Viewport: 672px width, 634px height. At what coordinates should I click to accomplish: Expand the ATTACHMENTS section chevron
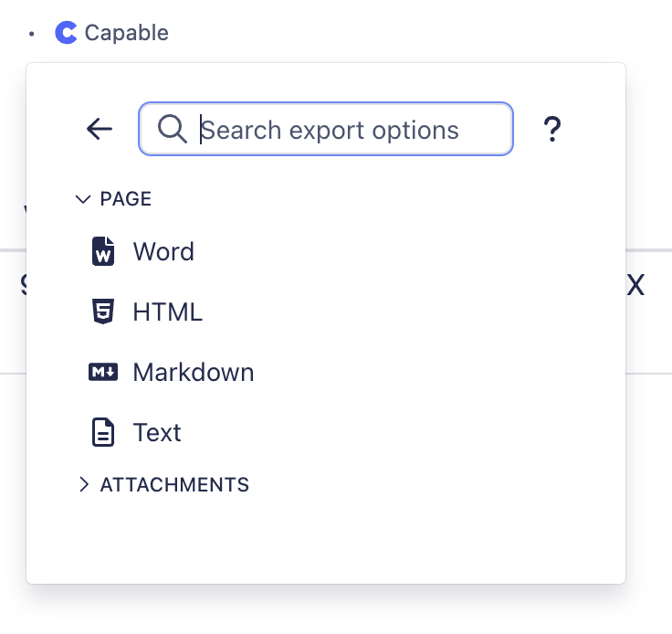coord(84,485)
